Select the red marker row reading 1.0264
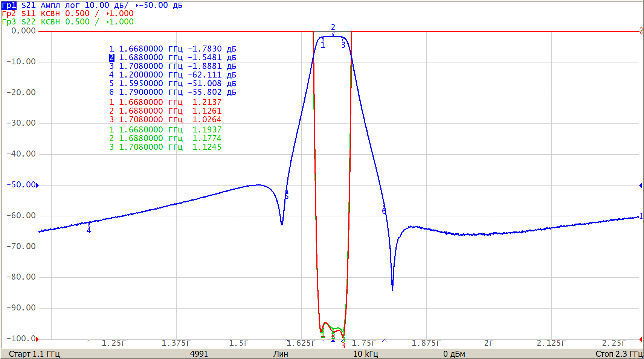This screenshot has height=359, width=644. click(x=165, y=120)
